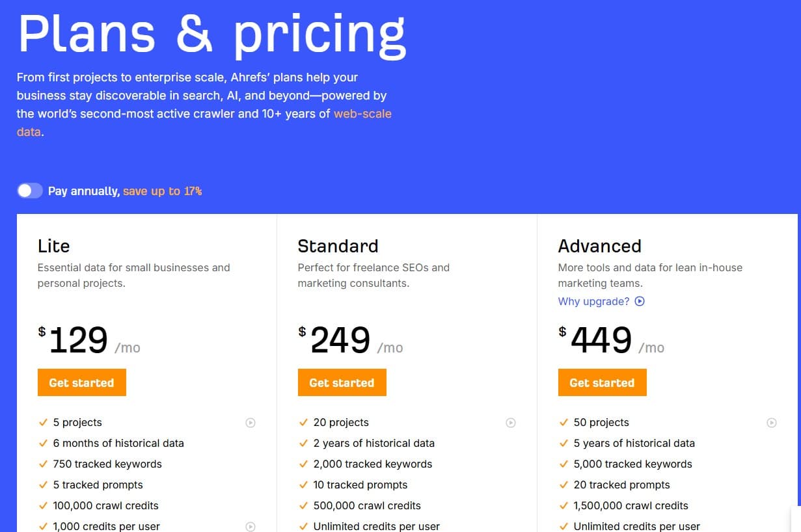The width and height of the screenshot is (801, 532).
Task: Click the page scrollbar on the right edge
Action: pyautogui.click(x=798, y=260)
